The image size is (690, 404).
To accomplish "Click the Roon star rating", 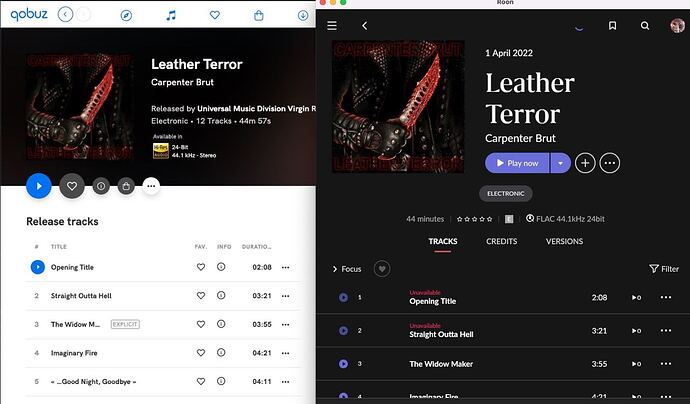I will click(x=474, y=219).
